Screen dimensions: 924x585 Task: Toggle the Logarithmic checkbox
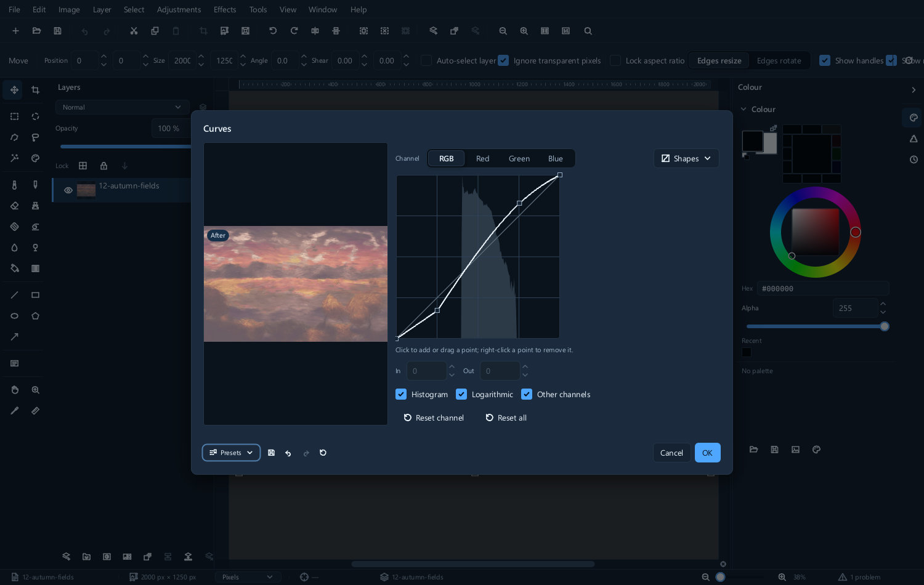coord(461,394)
